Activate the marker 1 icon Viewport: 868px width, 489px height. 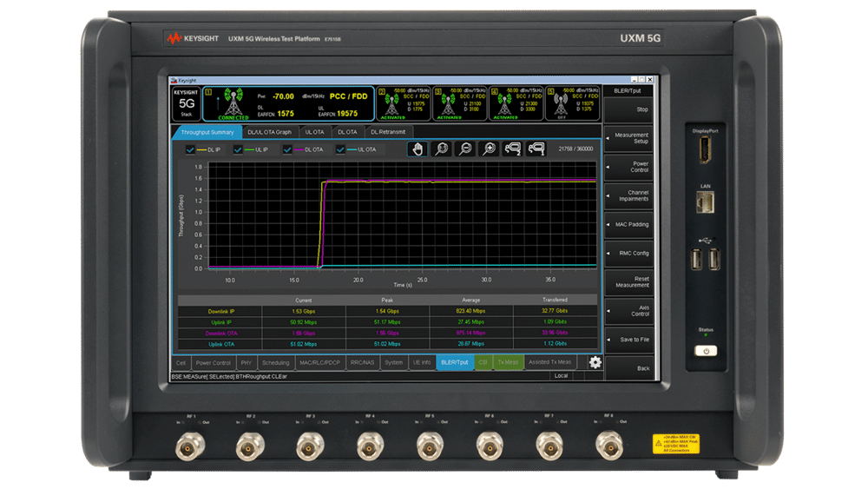(536, 149)
